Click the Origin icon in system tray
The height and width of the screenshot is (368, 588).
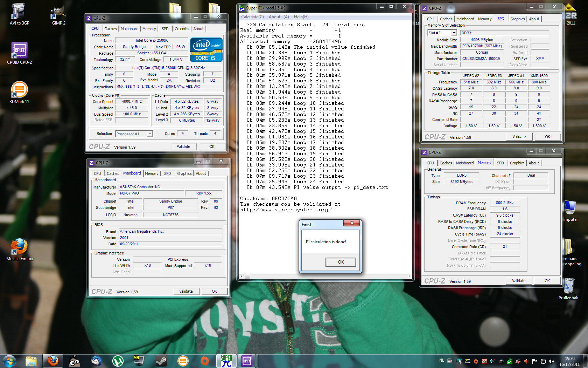coord(476,361)
